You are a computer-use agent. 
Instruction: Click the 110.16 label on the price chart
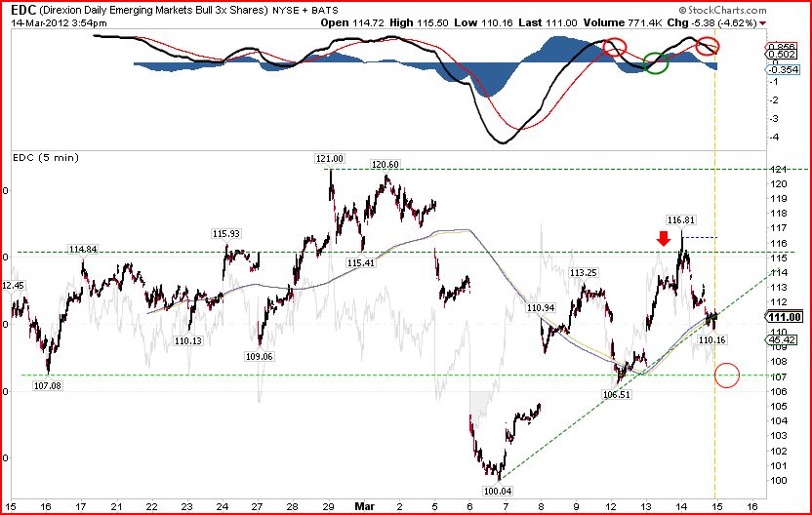[x=712, y=340]
